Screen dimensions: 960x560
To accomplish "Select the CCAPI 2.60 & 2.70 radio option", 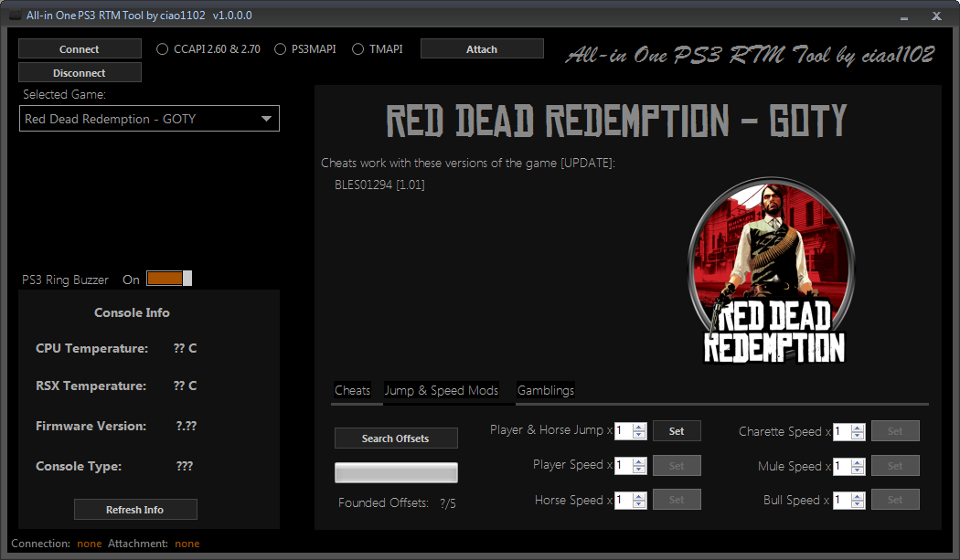I will [x=208, y=49].
